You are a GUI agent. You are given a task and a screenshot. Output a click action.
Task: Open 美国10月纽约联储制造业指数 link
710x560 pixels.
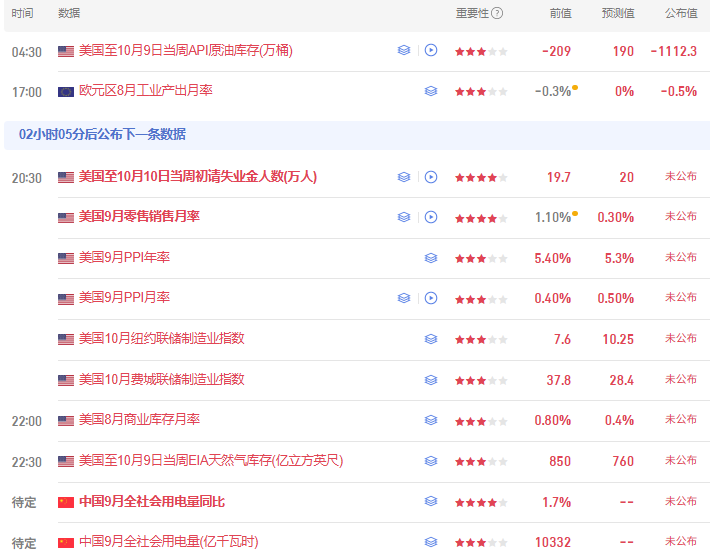162,338
